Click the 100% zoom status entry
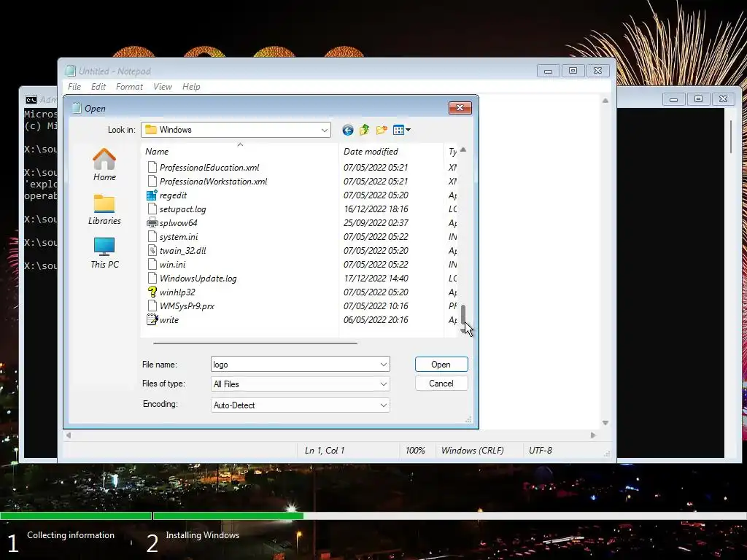Image resolution: width=747 pixels, height=560 pixels. click(x=415, y=451)
